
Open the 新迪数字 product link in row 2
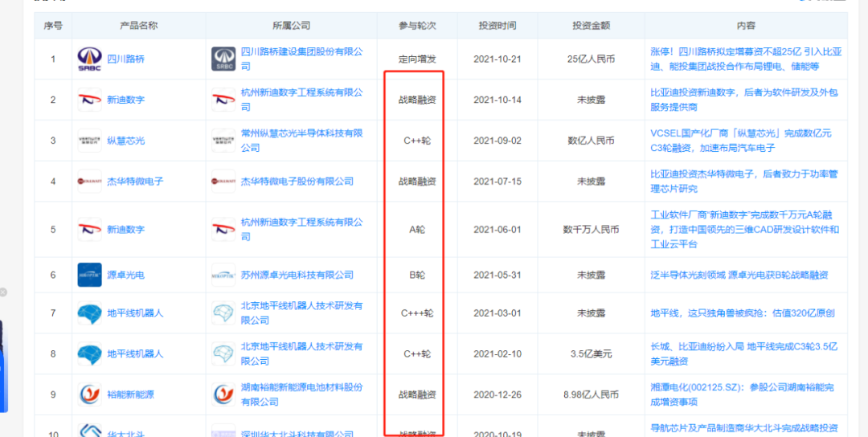point(125,100)
